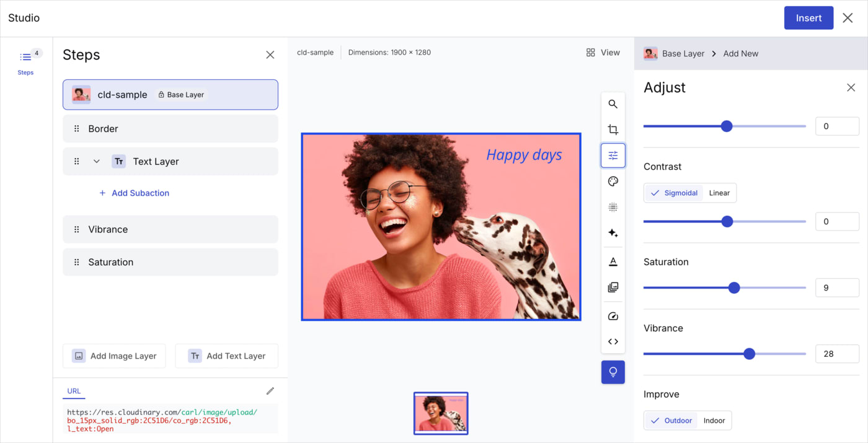Open the Steps sidebar tab
Screen dimensions: 868x443
coord(25,63)
